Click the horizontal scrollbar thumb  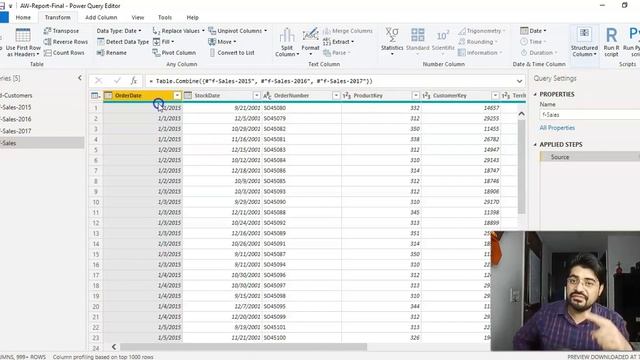click(x=243, y=347)
